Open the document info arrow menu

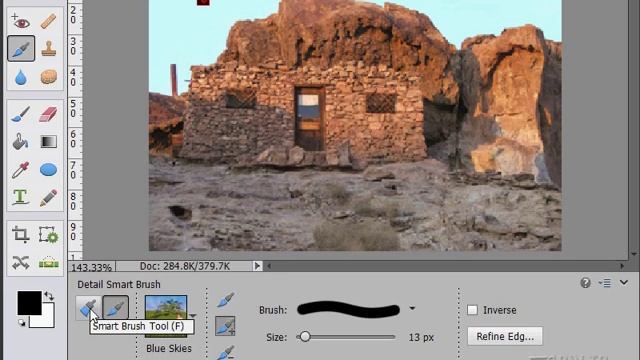[x=257, y=266]
